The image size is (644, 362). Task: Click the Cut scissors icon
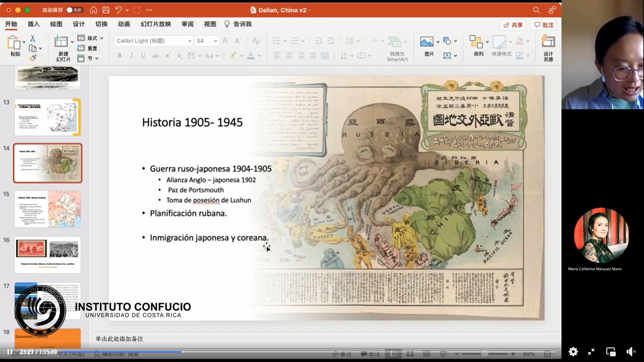point(33,38)
